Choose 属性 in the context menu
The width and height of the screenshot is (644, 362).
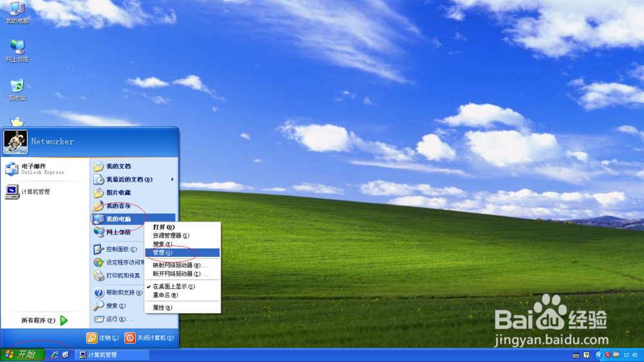click(x=182, y=308)
